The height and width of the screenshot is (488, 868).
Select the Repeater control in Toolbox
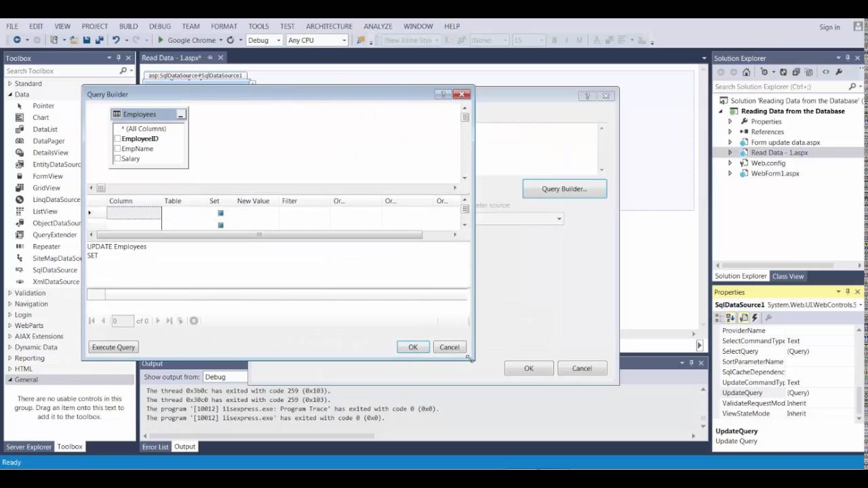pos(46,246)
